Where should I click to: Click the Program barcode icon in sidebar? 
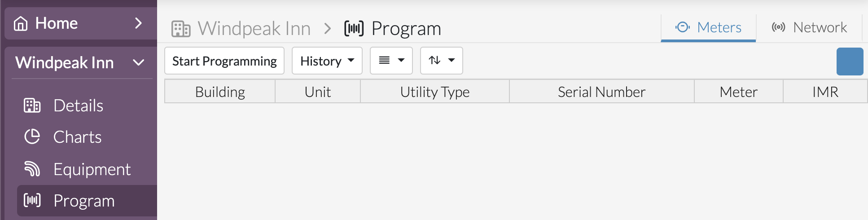(x=32, y=200)
